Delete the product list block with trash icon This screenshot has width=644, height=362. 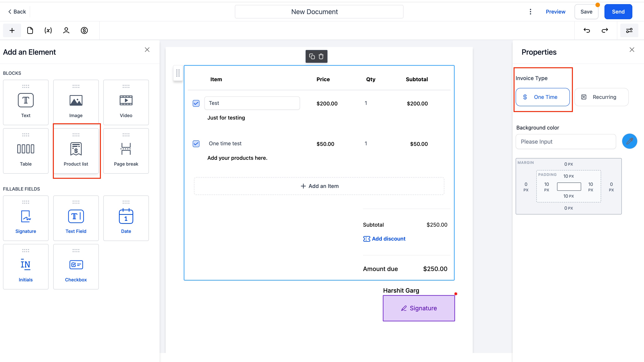tap(321, 56)
